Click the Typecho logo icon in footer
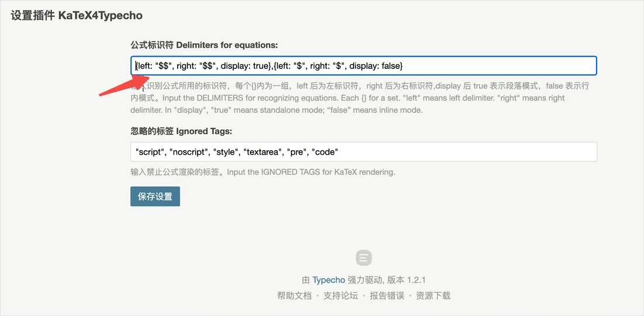Viewport: 644px width, 316px height. pos(363,258)
